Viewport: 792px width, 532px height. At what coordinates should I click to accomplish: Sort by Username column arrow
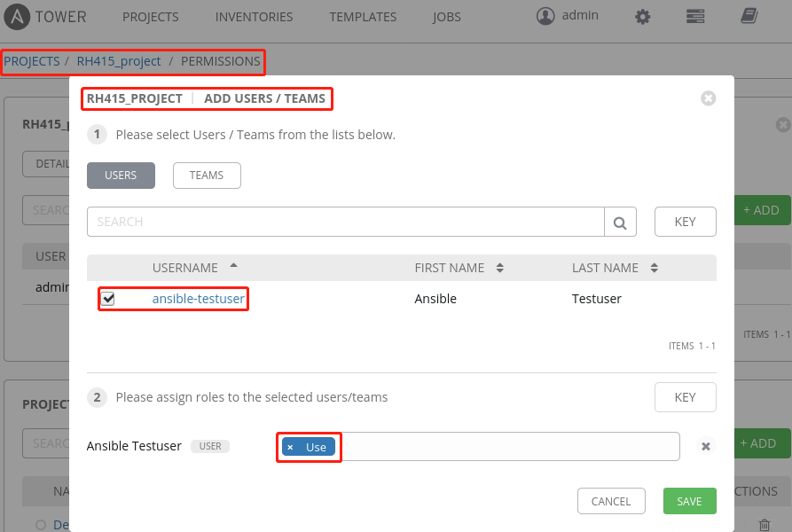click(233, 266)
